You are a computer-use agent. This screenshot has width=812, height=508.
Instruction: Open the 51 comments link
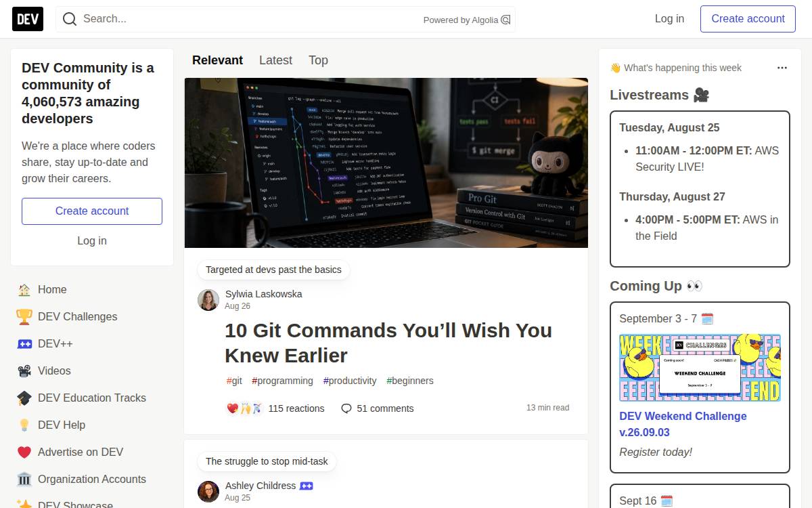(377, 408)
